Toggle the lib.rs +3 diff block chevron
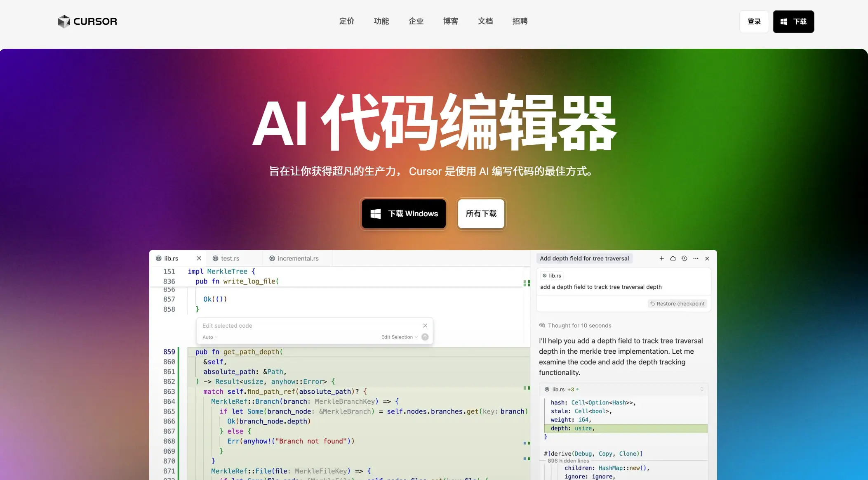Screen dimensions: 868x480 click(x=702, y=389)
